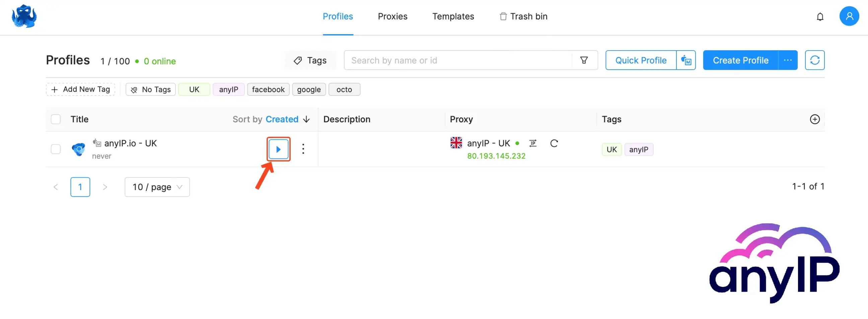Check the proxy external IP
868x319 pixels.
point(533,143)
